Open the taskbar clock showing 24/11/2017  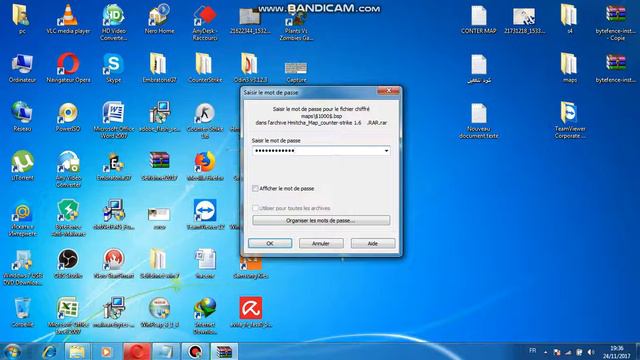tap(616, 352)
